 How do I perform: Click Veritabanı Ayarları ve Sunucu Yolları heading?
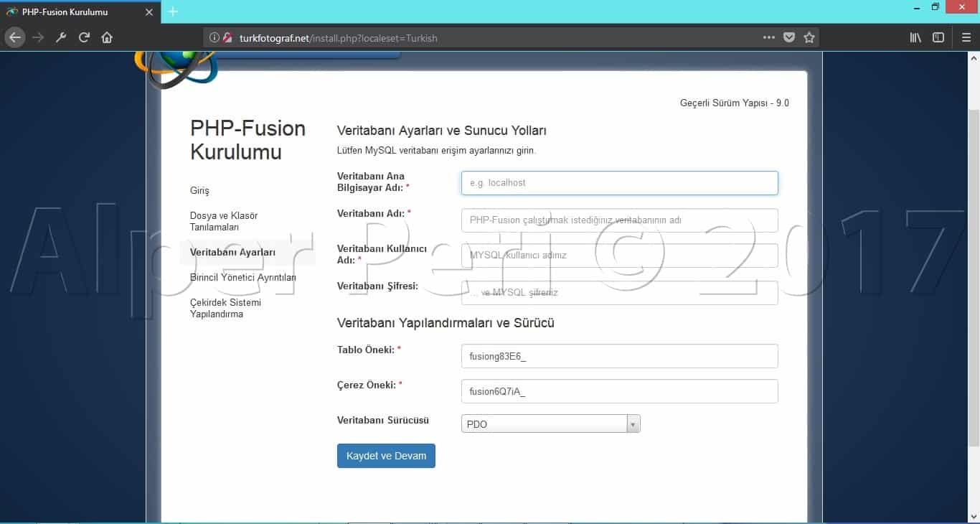(442, 131)
